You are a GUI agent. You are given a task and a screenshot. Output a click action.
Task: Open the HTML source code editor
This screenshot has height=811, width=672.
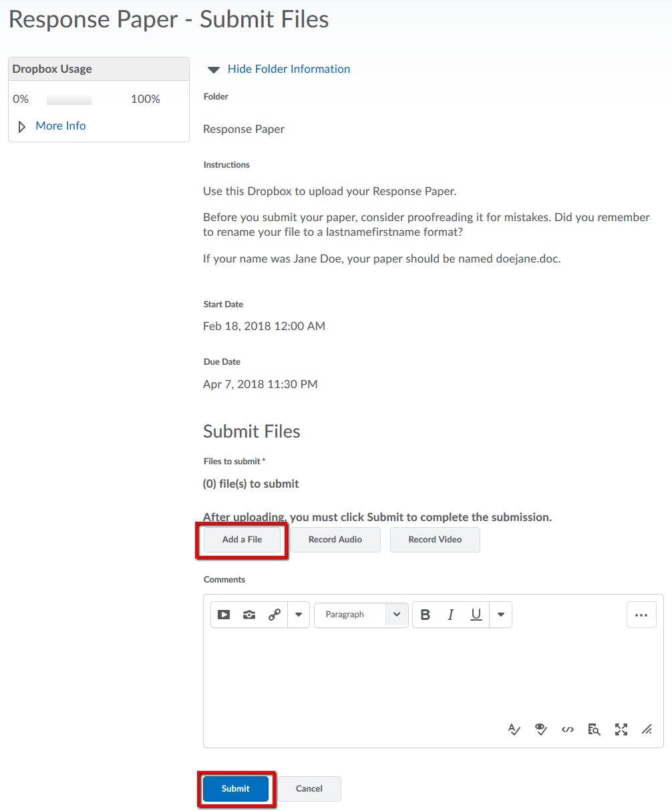coord(568,729)
